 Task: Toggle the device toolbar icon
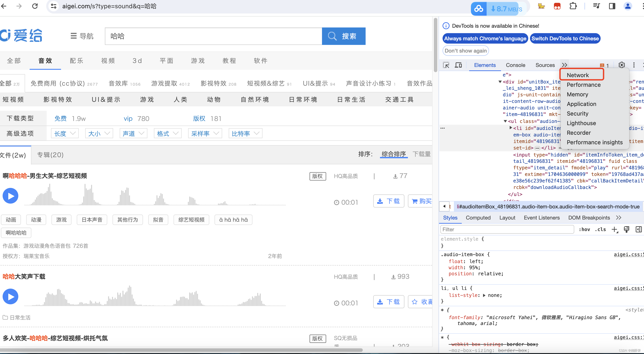[x=458, y=65]
